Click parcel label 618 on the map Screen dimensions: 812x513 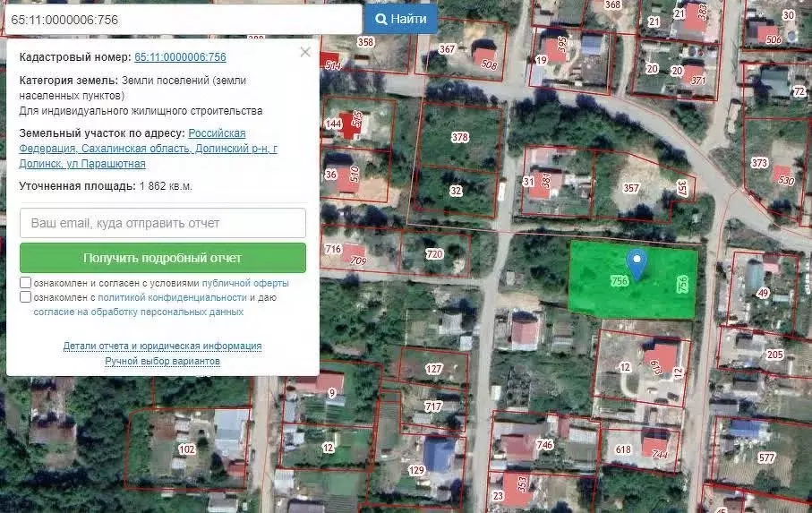pyautogui.click(x=623, y=449)
